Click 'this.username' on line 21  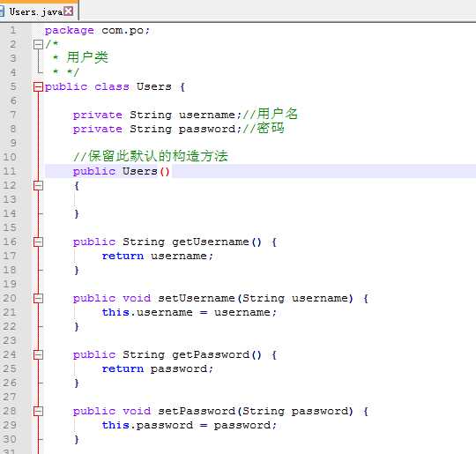[147, 312]
